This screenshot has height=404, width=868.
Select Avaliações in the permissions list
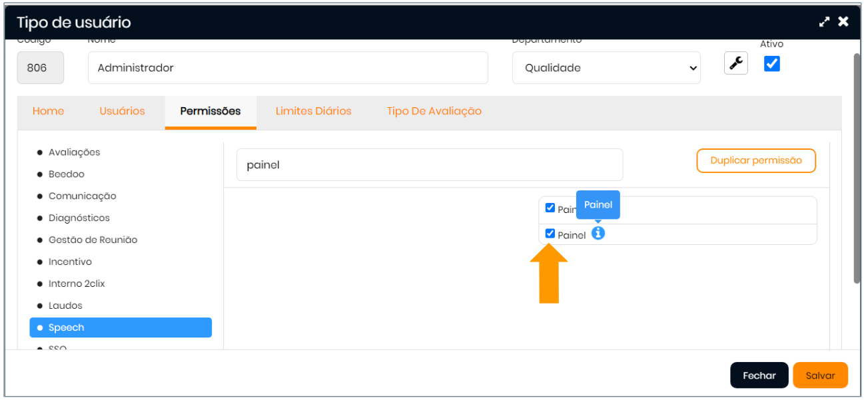click(74, 152)
